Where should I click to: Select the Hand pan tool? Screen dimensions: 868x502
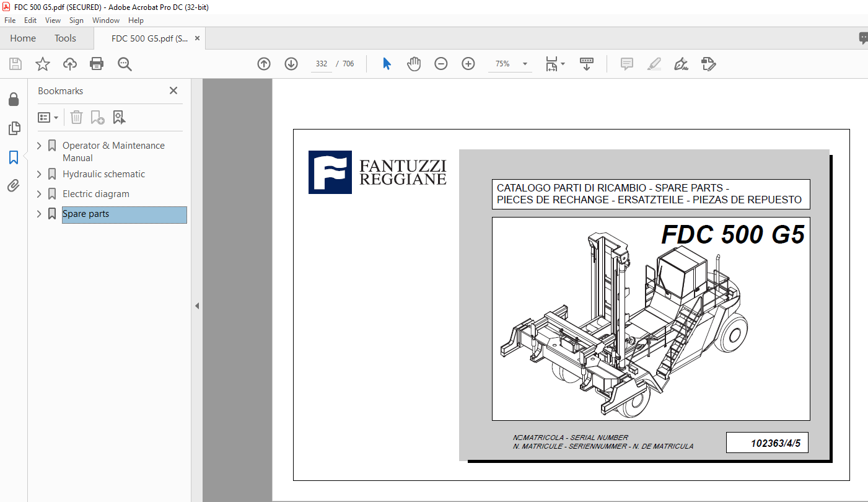[414, 64]
